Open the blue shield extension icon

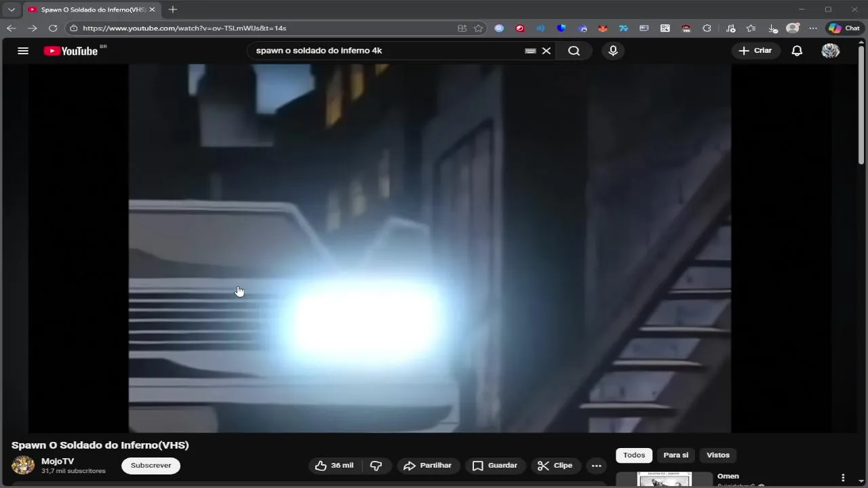[561, 28]
